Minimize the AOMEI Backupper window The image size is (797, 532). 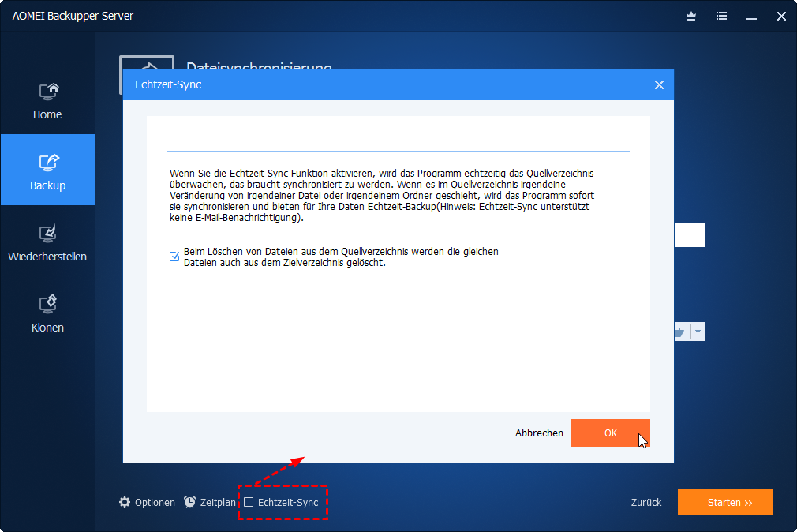751,17
